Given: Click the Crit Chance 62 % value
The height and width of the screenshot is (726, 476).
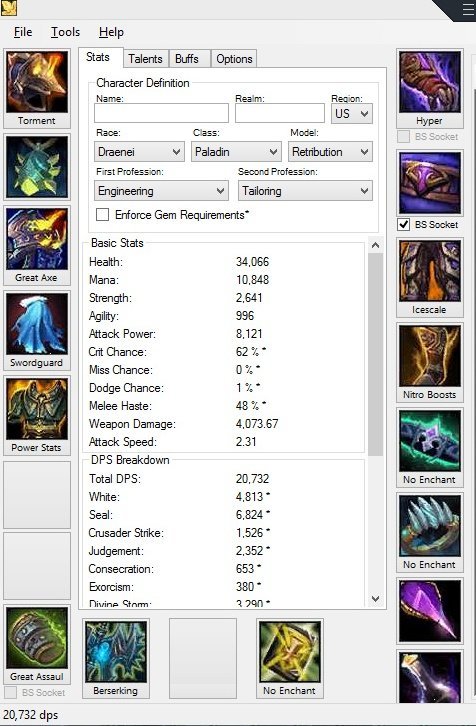Looking at the screenshot, I should point(251,352).
